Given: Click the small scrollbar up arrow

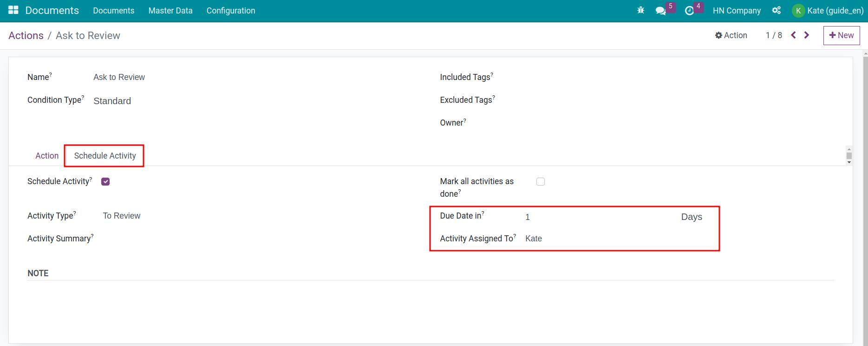Looking at the screenshot, I should (849, 149).
